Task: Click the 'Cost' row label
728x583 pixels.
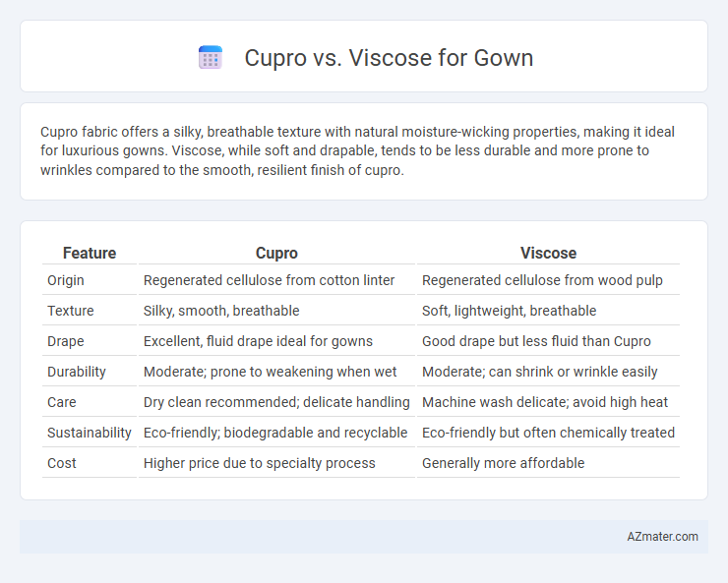Action: click(x=61, y=463)
